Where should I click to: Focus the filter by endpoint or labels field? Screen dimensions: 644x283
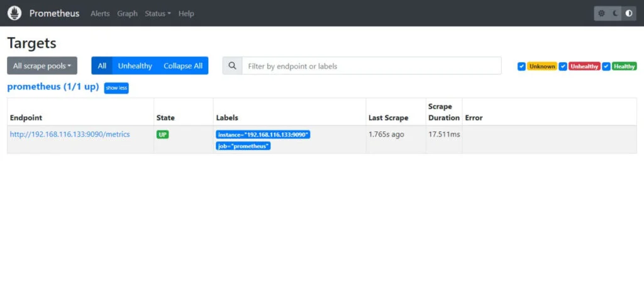point(371,66)
